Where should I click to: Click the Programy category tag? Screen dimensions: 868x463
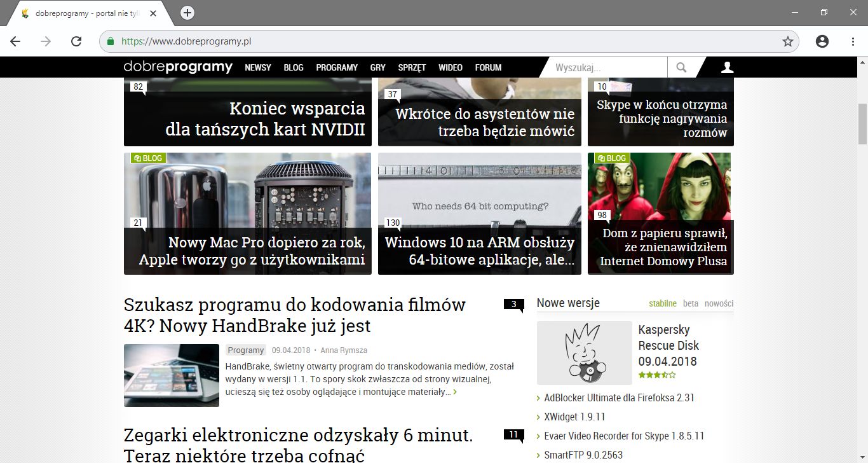click(246, 350)
